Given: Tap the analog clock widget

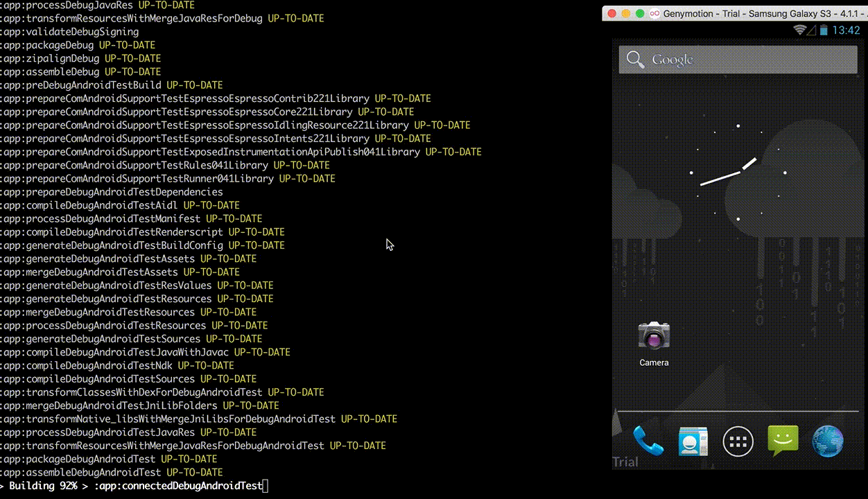Looking at the screenshot, I should [x=738, y=173].
